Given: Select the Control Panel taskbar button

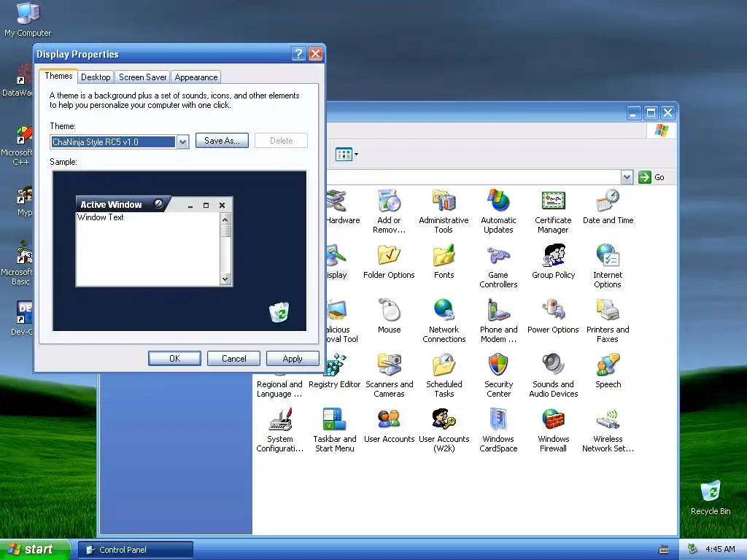Looking at the screenshot, I should [x=135, y=550].
